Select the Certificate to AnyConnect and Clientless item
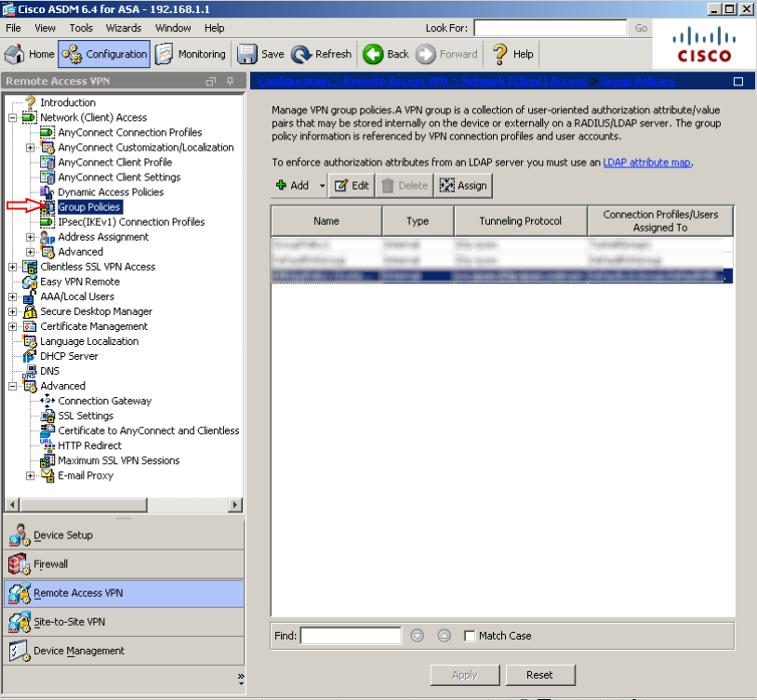The image size is (757, 700). click(x=149, y=430)
